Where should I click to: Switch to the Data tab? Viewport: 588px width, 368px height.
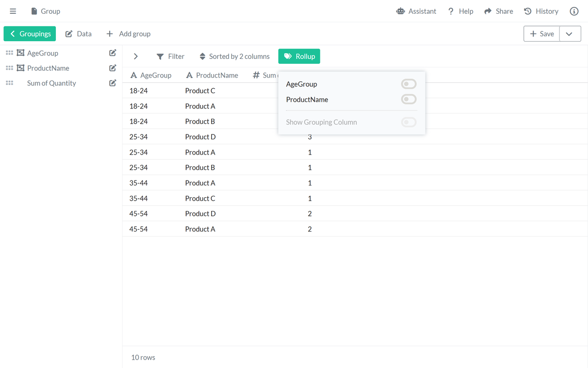pyautogui.click(x=78, y=34)
